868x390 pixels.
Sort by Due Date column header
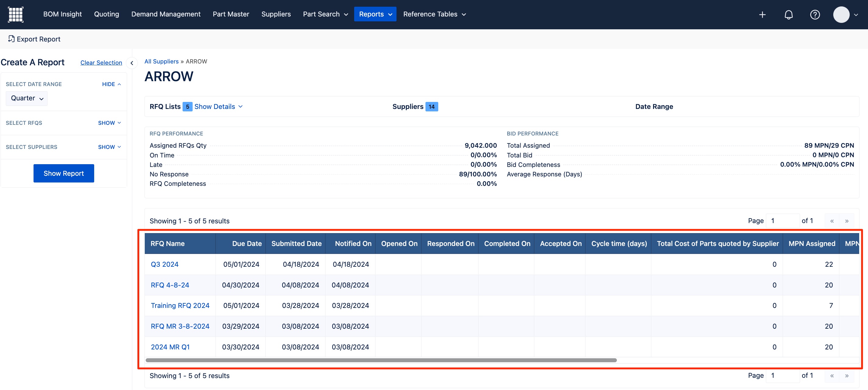240,244
